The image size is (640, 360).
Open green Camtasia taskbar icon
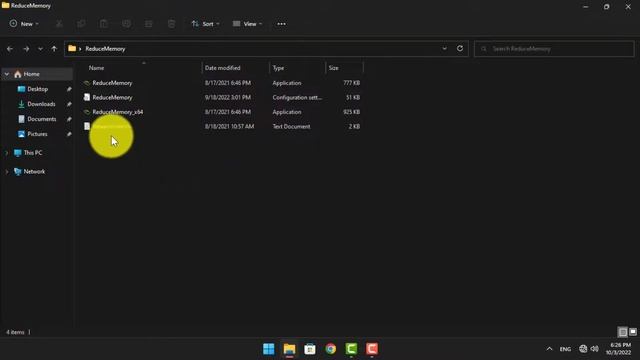pos(351,349)
